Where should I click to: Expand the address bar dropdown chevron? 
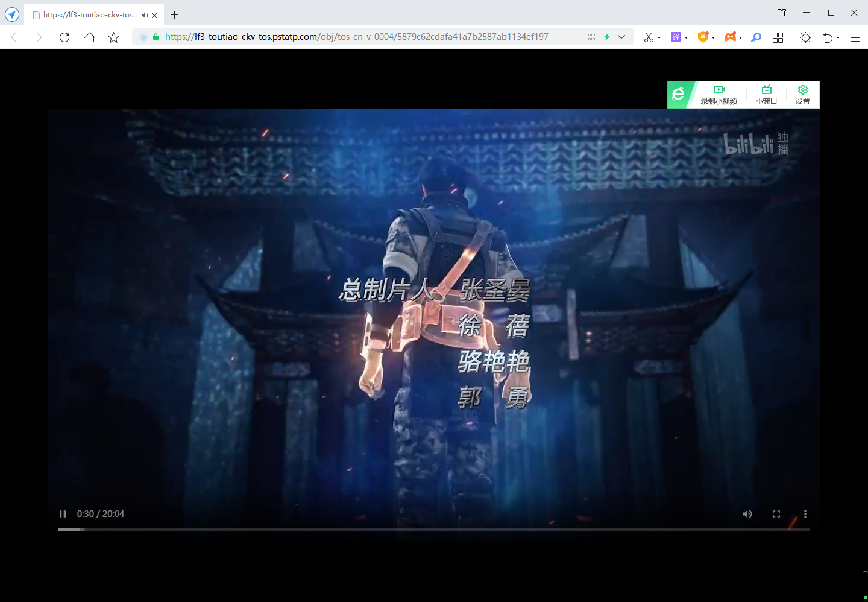[621, 37]
